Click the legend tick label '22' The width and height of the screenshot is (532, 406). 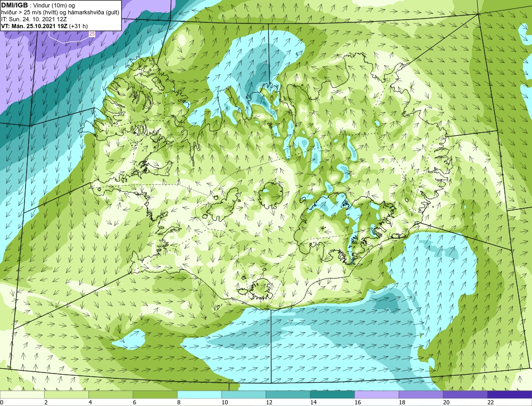point(491,402)
